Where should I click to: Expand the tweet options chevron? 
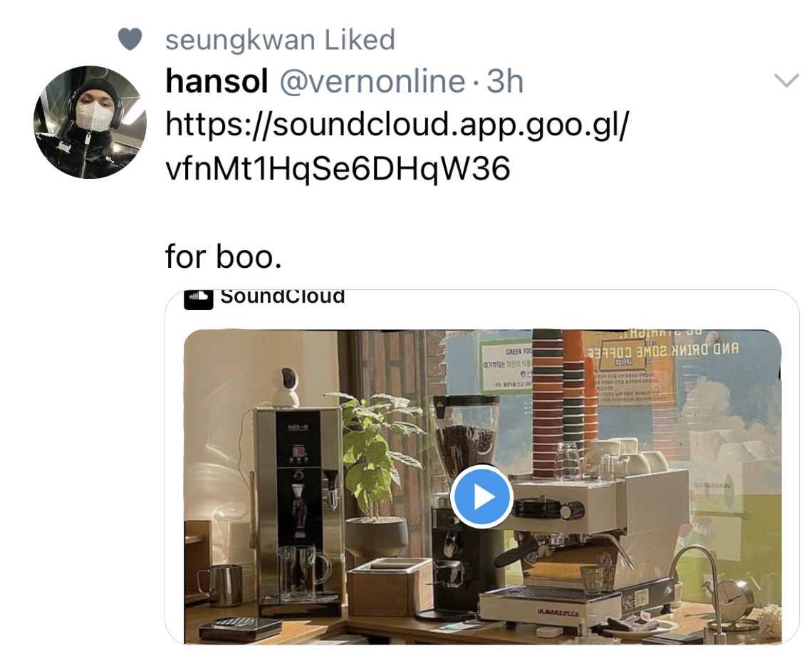click(x=786, y=80)
